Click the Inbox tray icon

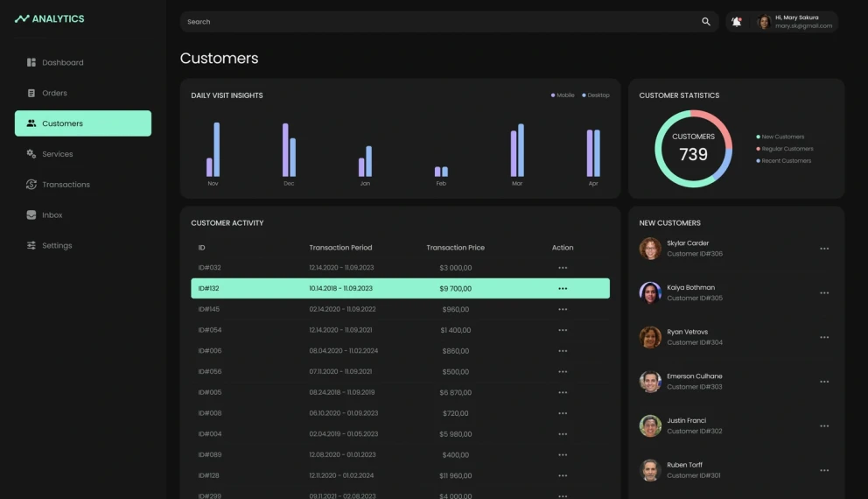click(x=31, y=215)
